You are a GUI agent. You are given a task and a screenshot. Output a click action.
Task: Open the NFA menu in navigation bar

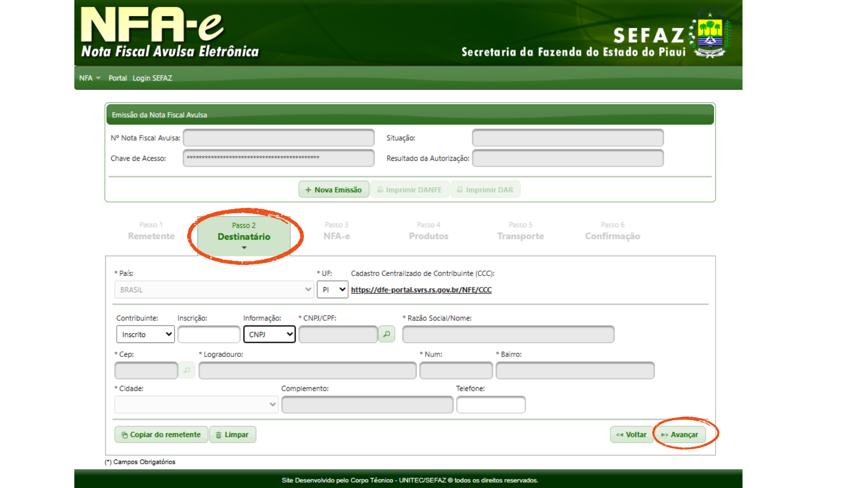pyautogui.click(x=89, y=78)
